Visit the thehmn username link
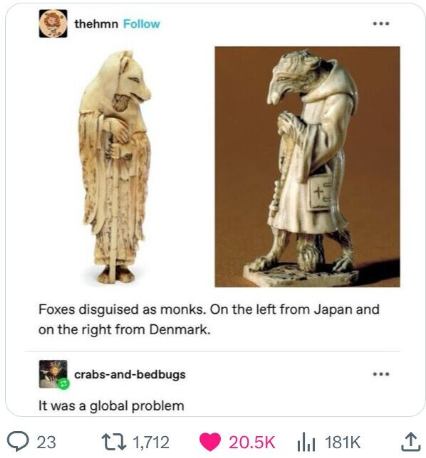Screen dimensions: 426x458 [x=96, y=24]
